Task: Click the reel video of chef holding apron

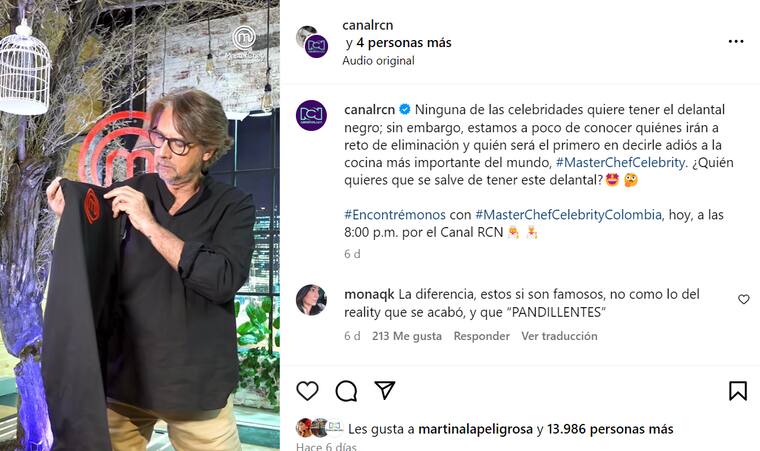Action: tap(140, 226)
